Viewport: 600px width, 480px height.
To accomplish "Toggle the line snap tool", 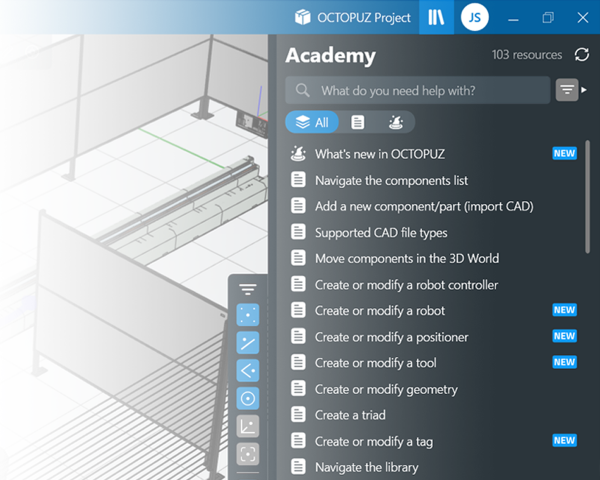I will coord(248,343).
